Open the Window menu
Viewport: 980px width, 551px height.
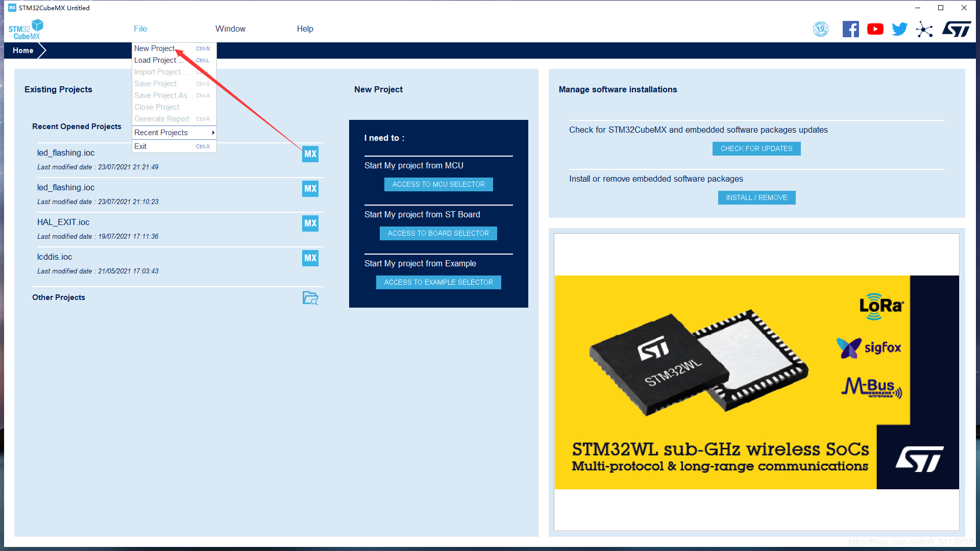(x=230, y=29)
